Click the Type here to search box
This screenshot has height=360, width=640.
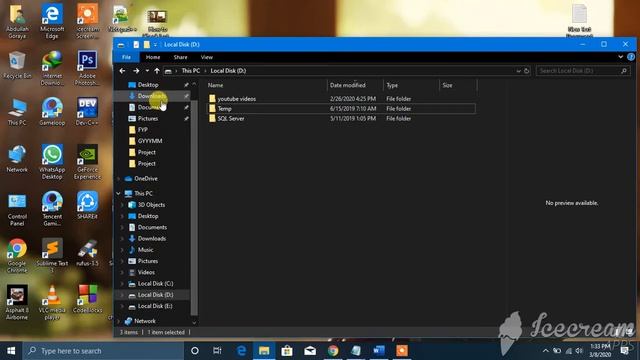click(x=103, y=351)
